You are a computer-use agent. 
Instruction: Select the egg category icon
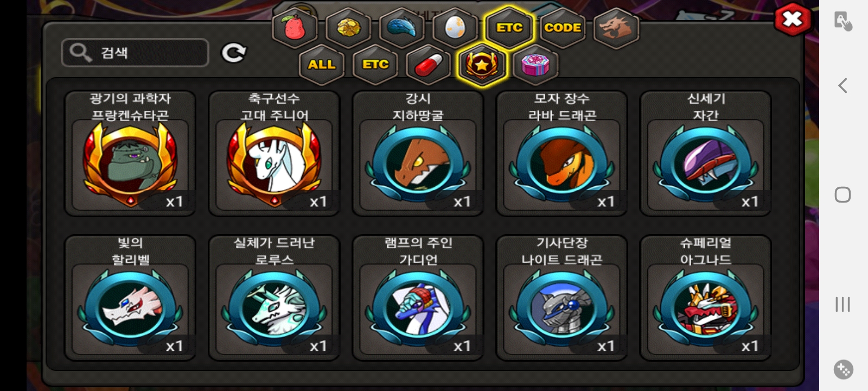(x=455, y=27)
